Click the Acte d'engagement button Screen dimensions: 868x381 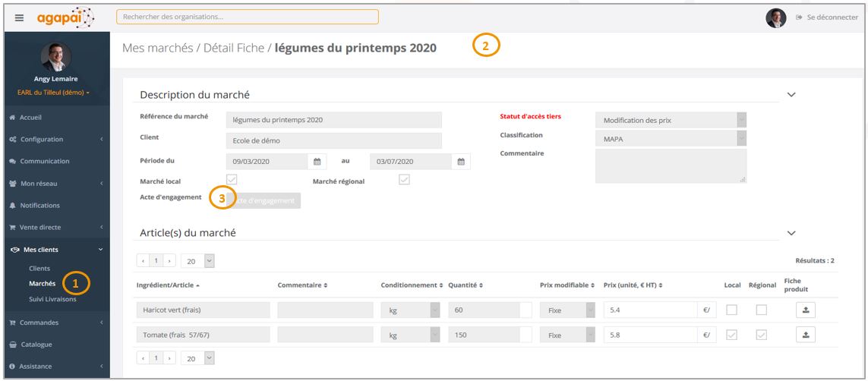(264, 200)
